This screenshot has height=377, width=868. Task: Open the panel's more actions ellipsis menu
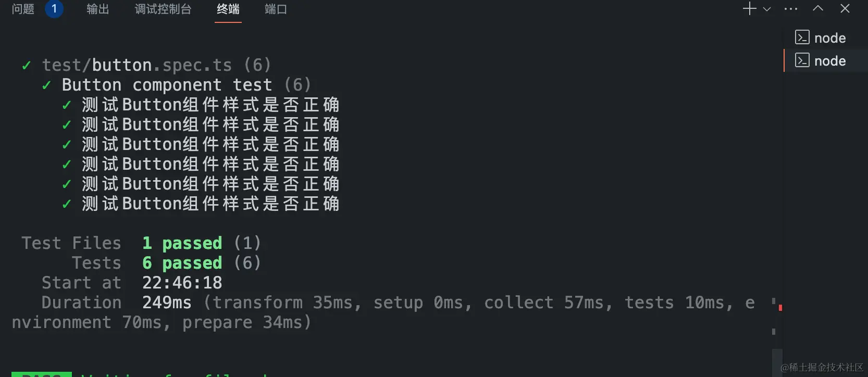pos(791,9)
